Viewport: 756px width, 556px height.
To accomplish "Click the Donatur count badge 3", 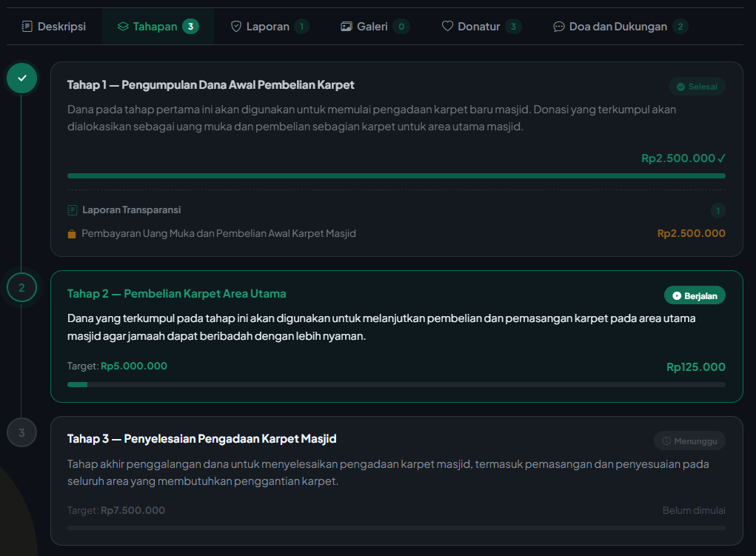I will [513, 27].
